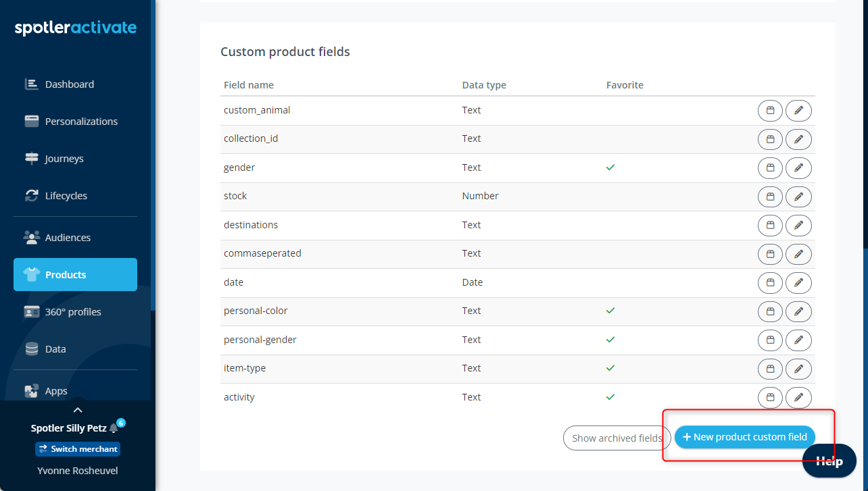868x491 pixels.
Task: Open Journeys in the sidebar
Action: [x=75, y=159]
